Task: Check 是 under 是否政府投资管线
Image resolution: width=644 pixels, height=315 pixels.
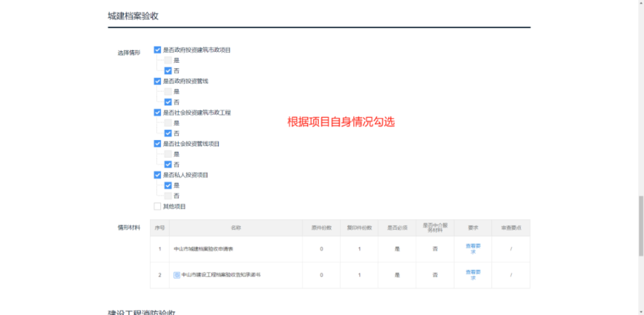Action: (168, 92)
